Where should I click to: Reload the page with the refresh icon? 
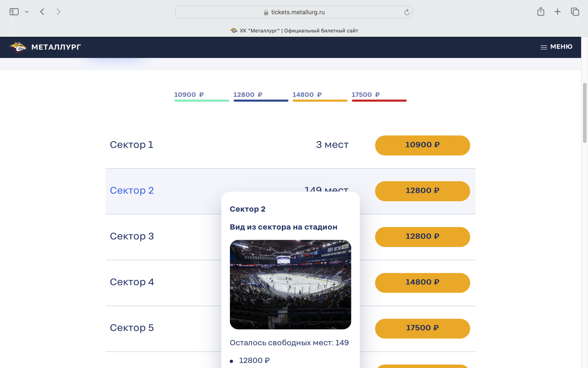407,12
